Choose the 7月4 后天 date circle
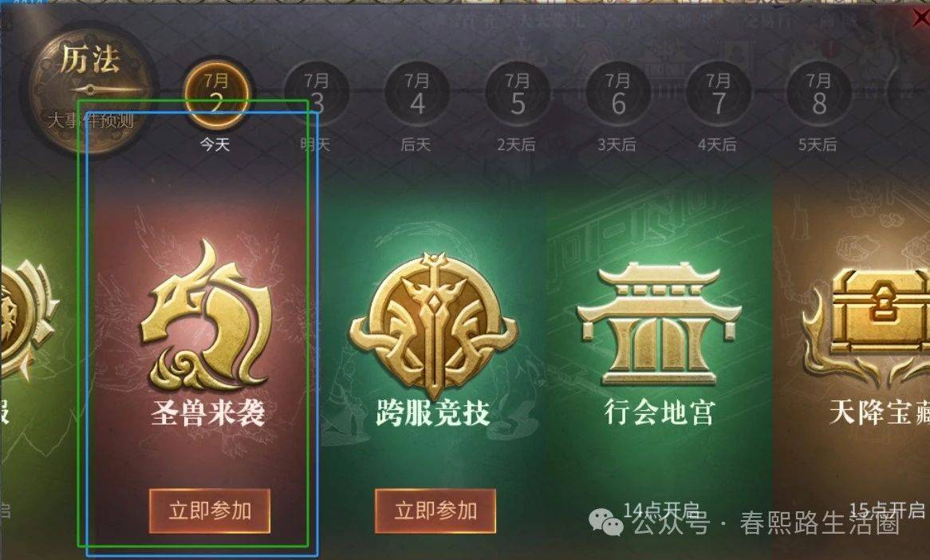 [x=417, y=95]
